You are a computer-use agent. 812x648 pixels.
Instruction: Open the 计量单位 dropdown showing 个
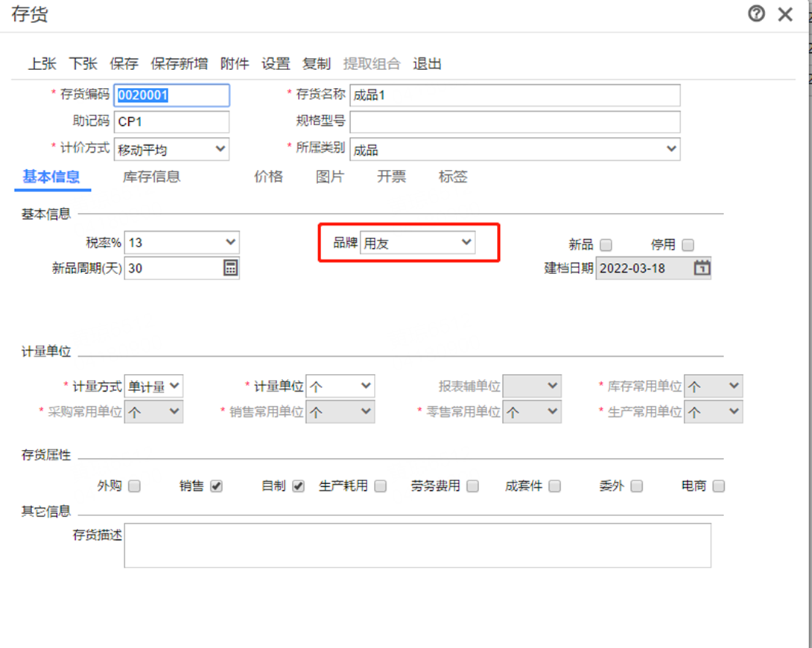point(340,386)
